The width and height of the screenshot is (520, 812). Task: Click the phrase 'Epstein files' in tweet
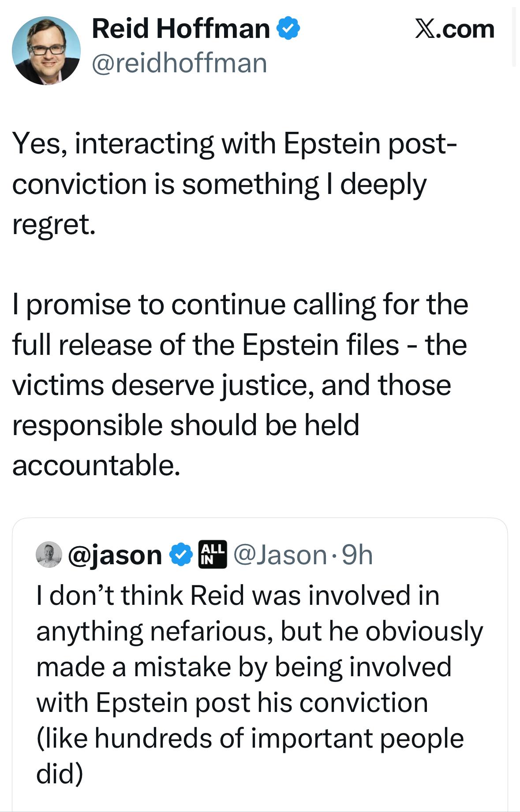pos(320,345)
